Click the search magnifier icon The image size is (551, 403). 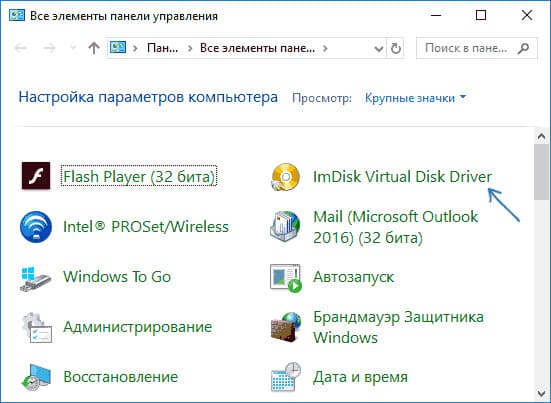[x=524, y=48]
